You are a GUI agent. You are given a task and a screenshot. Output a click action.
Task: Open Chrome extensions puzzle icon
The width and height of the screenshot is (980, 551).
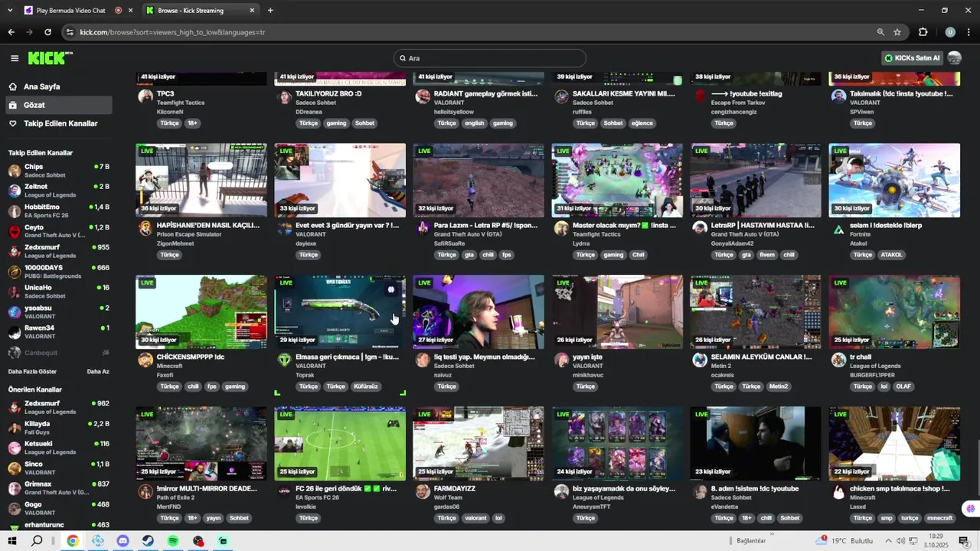coord(923,32)
